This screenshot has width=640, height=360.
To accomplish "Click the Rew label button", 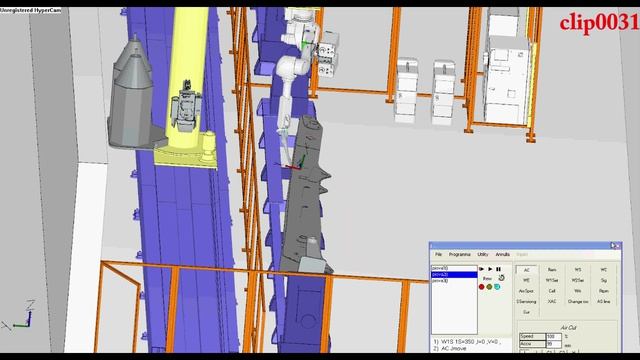I will pyautogui.click(x=487, y=278).
